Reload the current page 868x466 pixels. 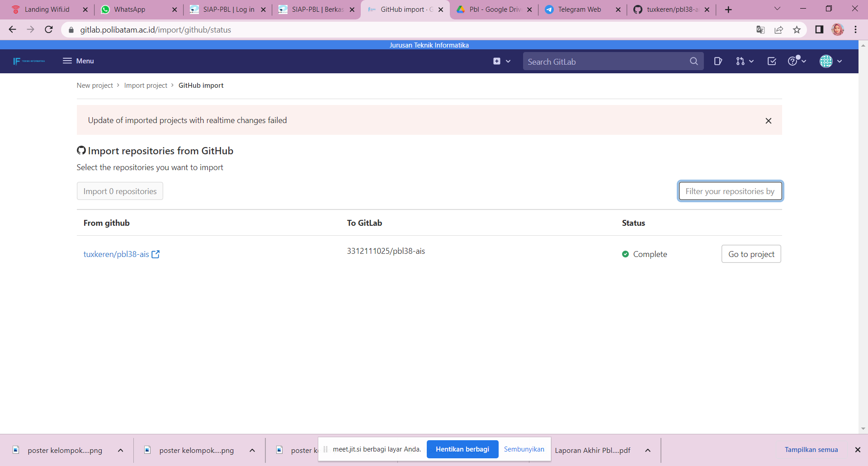point(49,29)
